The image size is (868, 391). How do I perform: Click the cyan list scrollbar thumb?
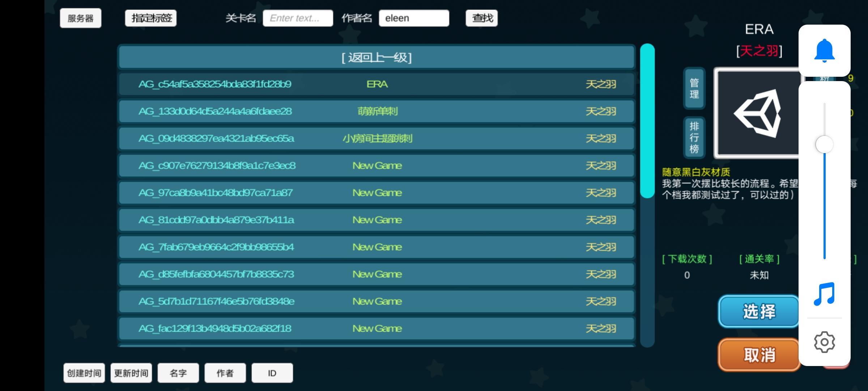[647, 121]
